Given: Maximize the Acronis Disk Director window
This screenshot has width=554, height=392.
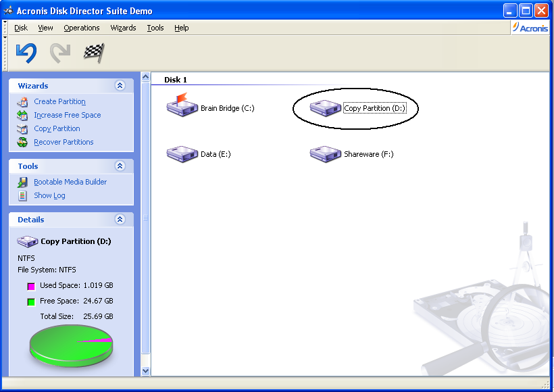Looking at the screenshot, I should 526,11.
